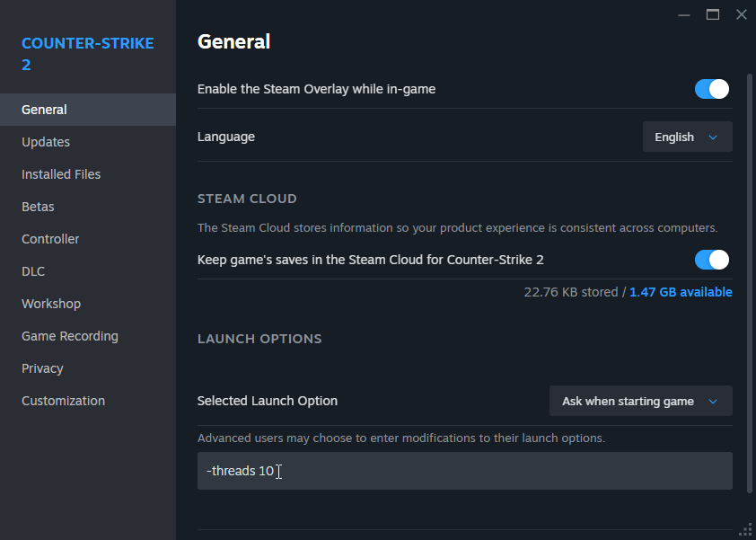Open the Controller settings section
The height and width of the screenshot is (540, 756).
point(50,238)
